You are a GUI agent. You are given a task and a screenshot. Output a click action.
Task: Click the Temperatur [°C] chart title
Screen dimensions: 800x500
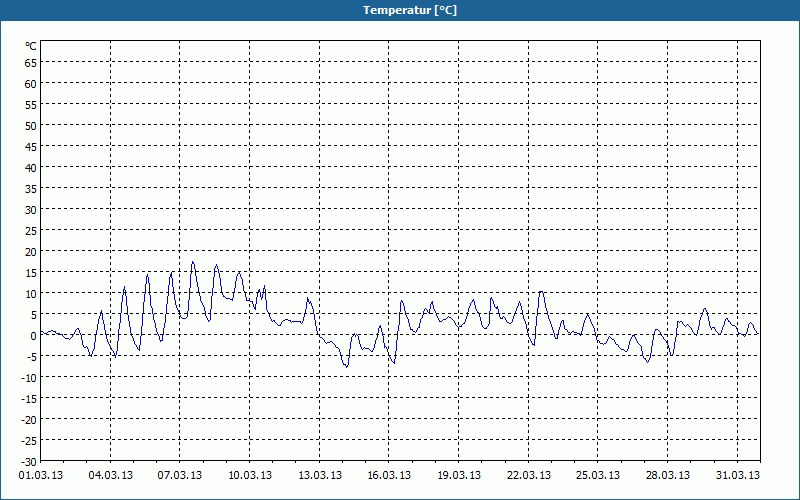pos(410,10)
